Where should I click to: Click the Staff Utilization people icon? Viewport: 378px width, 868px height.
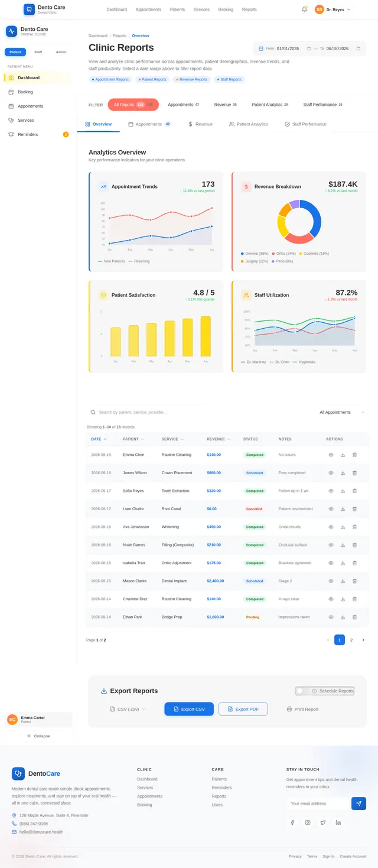tap(246, 295)
